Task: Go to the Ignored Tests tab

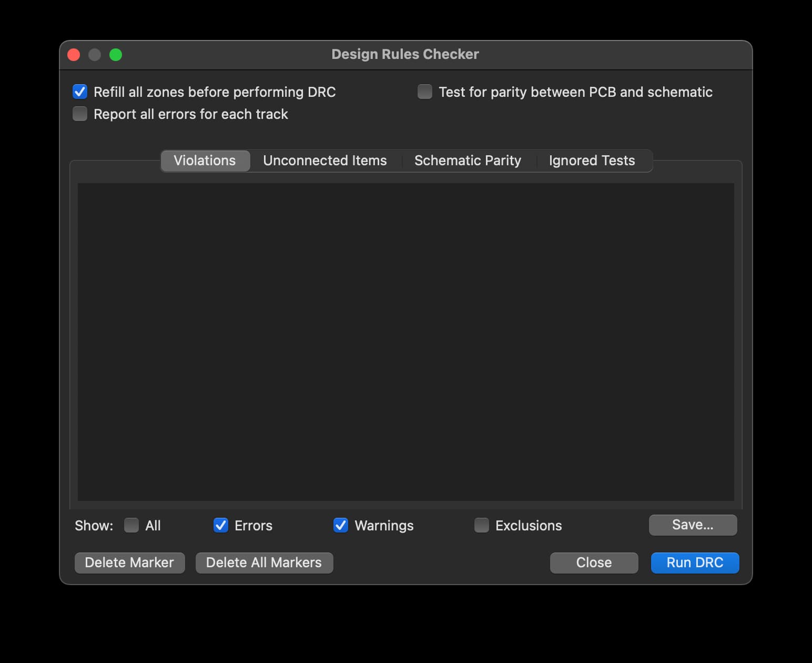Action: (592, 160)
